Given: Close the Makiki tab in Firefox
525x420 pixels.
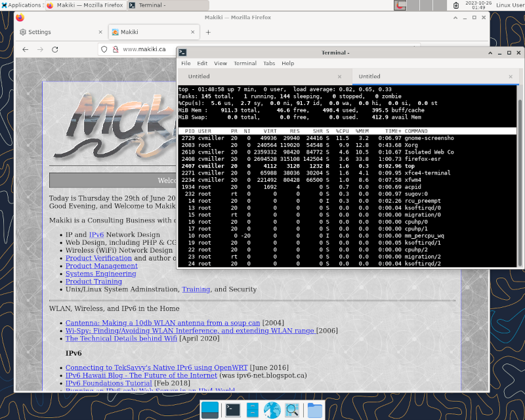Looking at the screenshot, I should (192, 32).
